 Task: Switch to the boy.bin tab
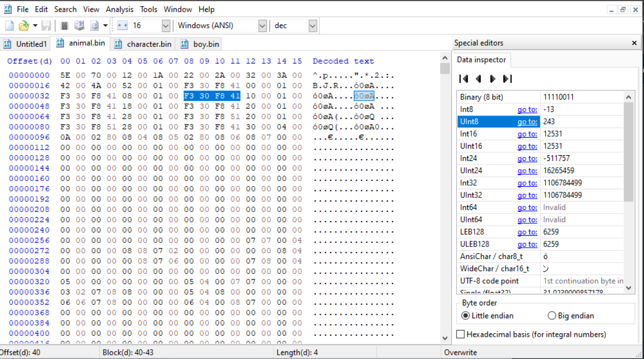(x=199, y=44)
